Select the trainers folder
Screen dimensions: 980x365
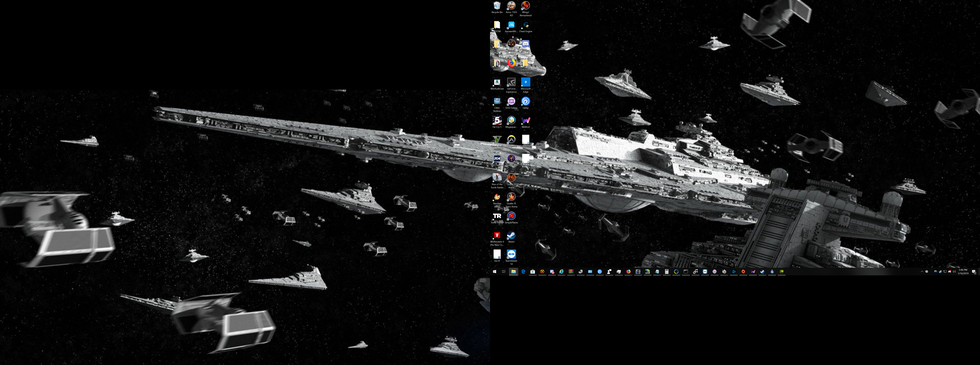(x=497, y=65)
